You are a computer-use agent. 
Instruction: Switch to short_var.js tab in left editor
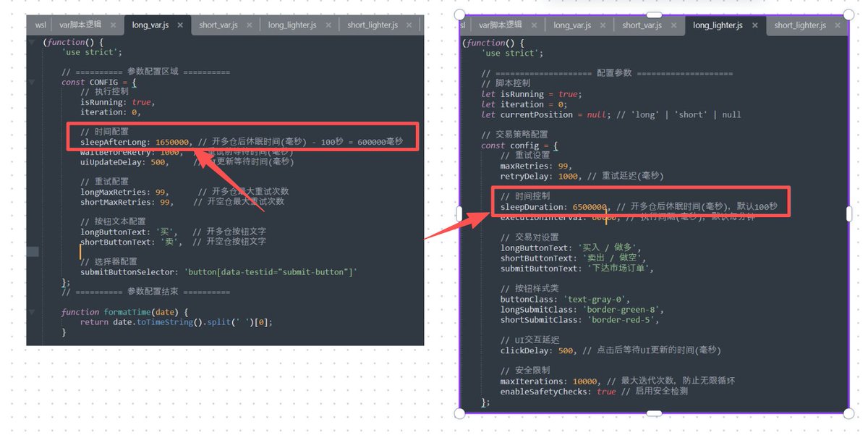pyautogui.click(x=218, y=25)
